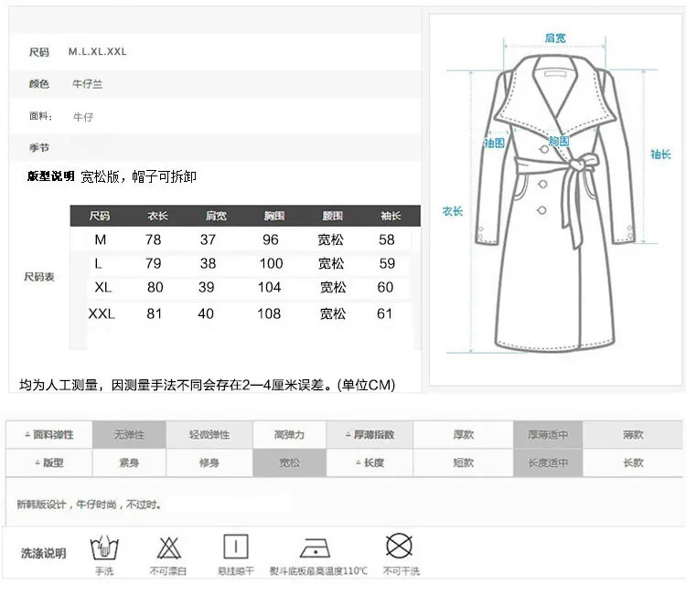Select the 轻微弹性 elasticity cell
The image size is (686, 616).
click(209, 434)
